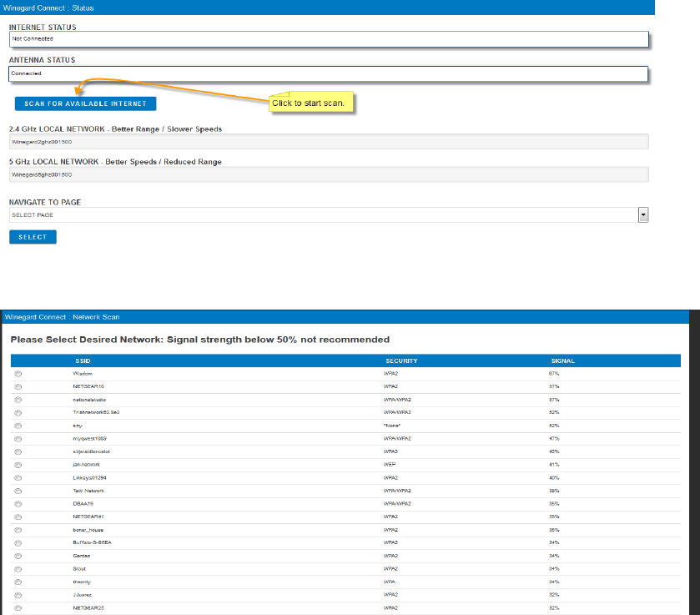Select the Tatti Network radio button
The height and width of the screenshot is (615, 700).
(18, 491)
